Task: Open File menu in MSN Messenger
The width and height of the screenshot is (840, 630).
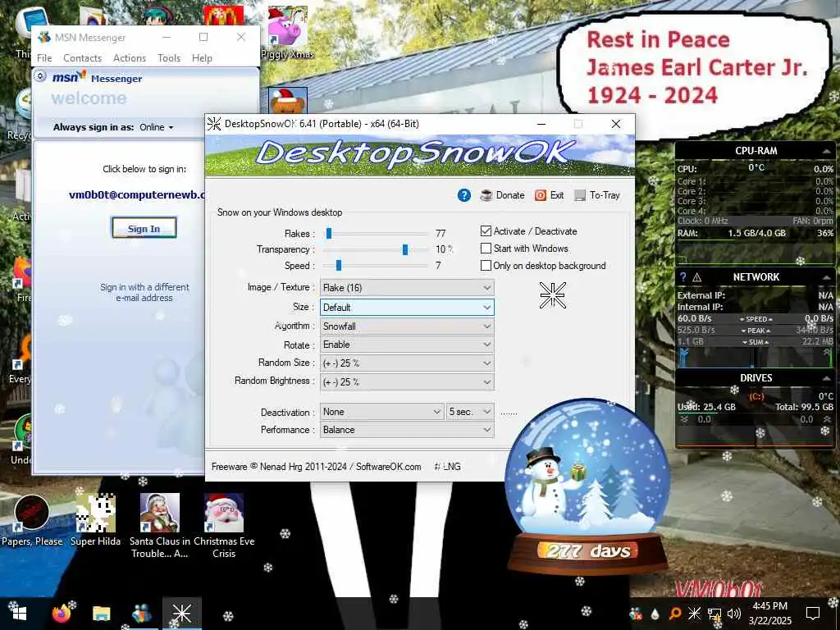Action: (44, 58)
